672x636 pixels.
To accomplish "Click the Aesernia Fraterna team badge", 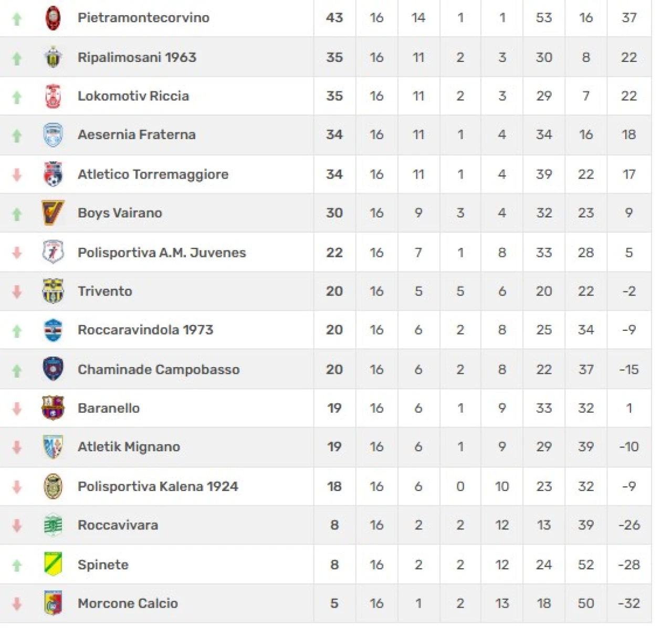I will (x=53, y=135).
